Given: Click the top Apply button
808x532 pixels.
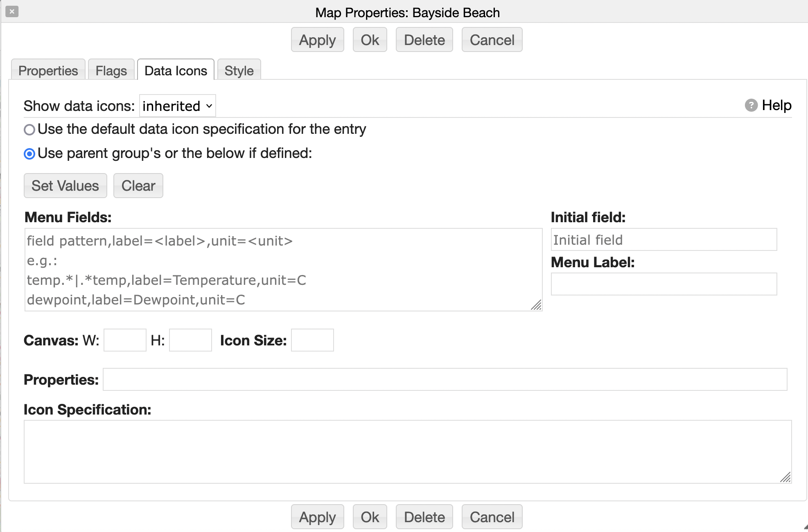Looking at the screenshot, I should (x=317, y=40).
